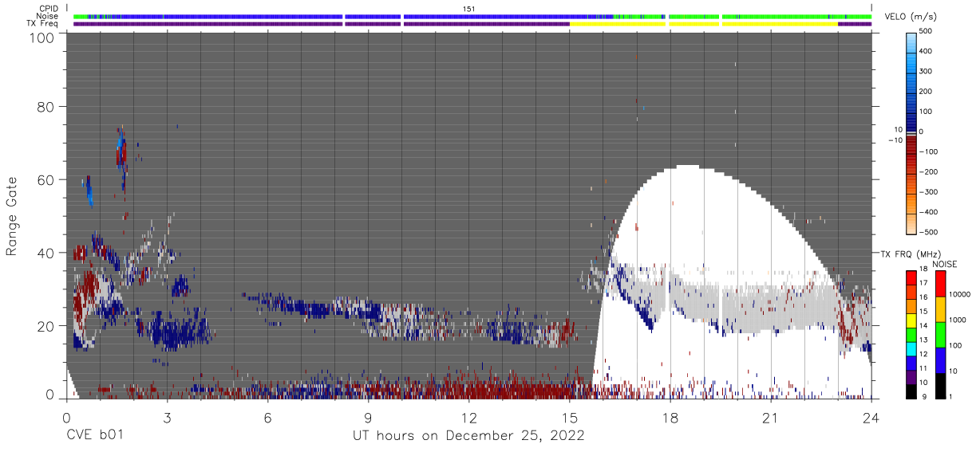Click the yellow segment of TX Freq strip
The height and width of the screenshot is (452, 980).
click(702, 24)
